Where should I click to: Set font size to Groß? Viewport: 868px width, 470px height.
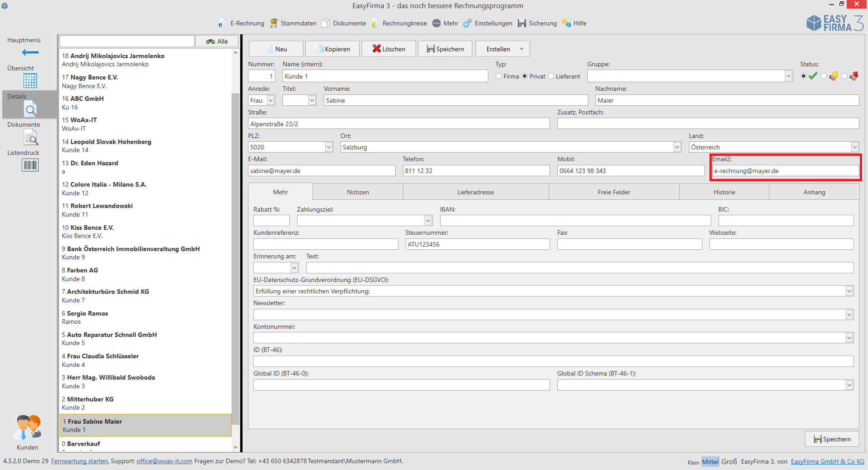pos(729,461)
